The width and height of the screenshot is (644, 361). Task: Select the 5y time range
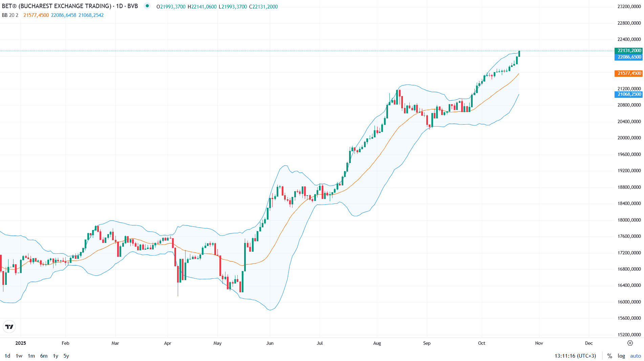tap(66, 356)
